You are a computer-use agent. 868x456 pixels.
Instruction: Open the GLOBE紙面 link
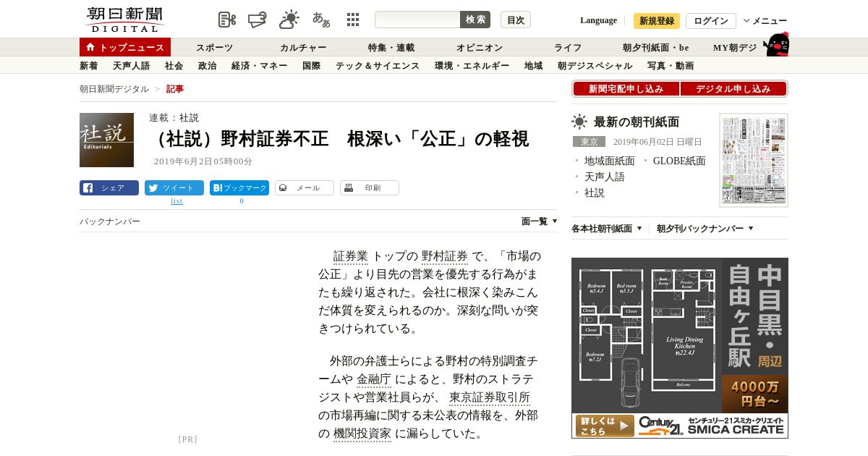(679, 161)
